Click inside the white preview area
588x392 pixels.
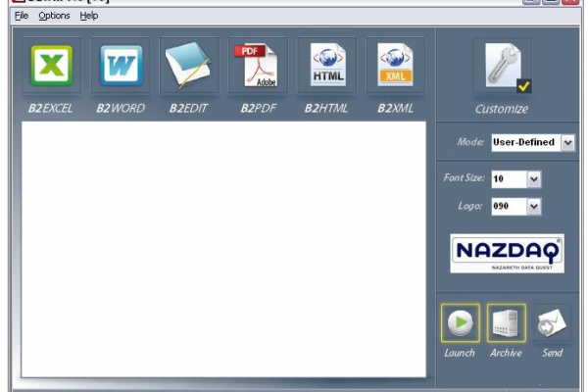(x=223, y=249)
